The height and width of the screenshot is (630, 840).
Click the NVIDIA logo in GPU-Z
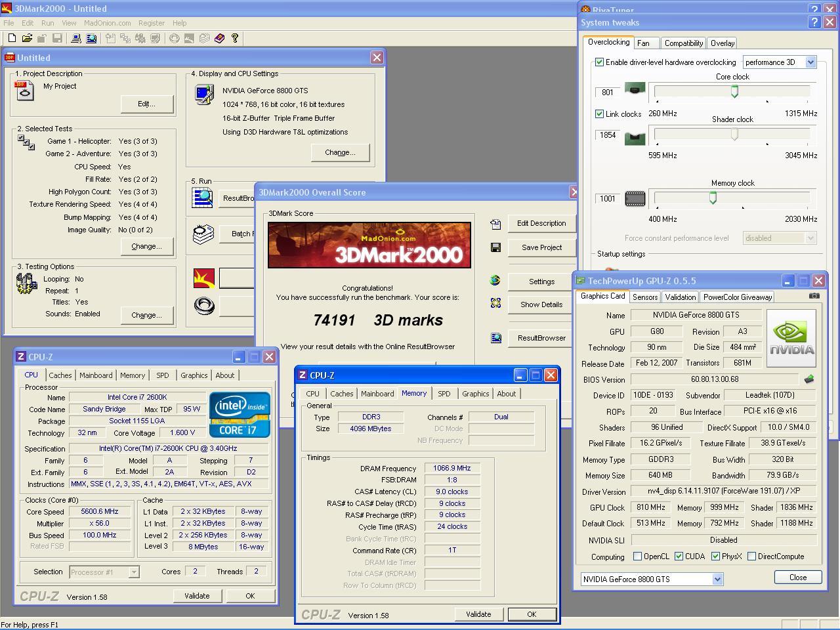(x=791, y=338)
